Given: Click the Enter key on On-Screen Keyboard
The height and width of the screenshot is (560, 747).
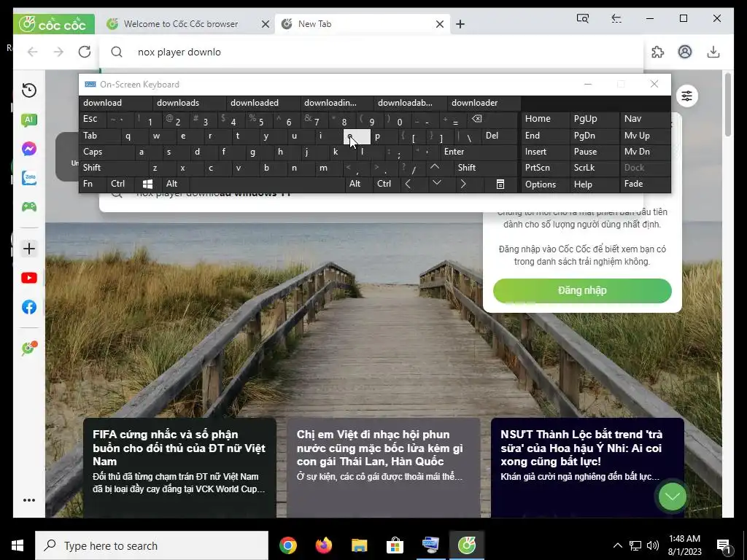Looking at the screenshot, I should [x=479, y=152].
